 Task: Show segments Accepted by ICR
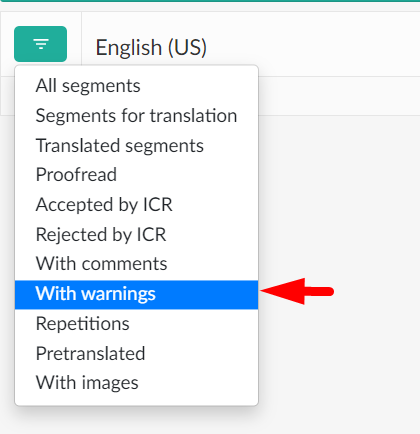[136, 204]
